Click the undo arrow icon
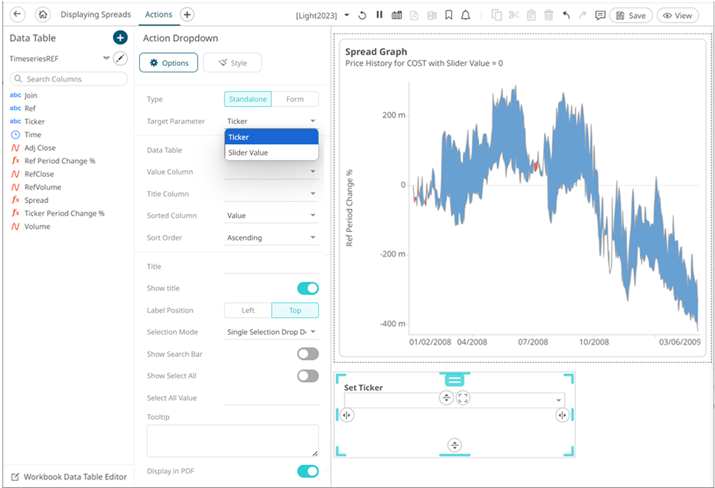The width and height of the screenshot is (715, 488). click(x=566, y=15)
